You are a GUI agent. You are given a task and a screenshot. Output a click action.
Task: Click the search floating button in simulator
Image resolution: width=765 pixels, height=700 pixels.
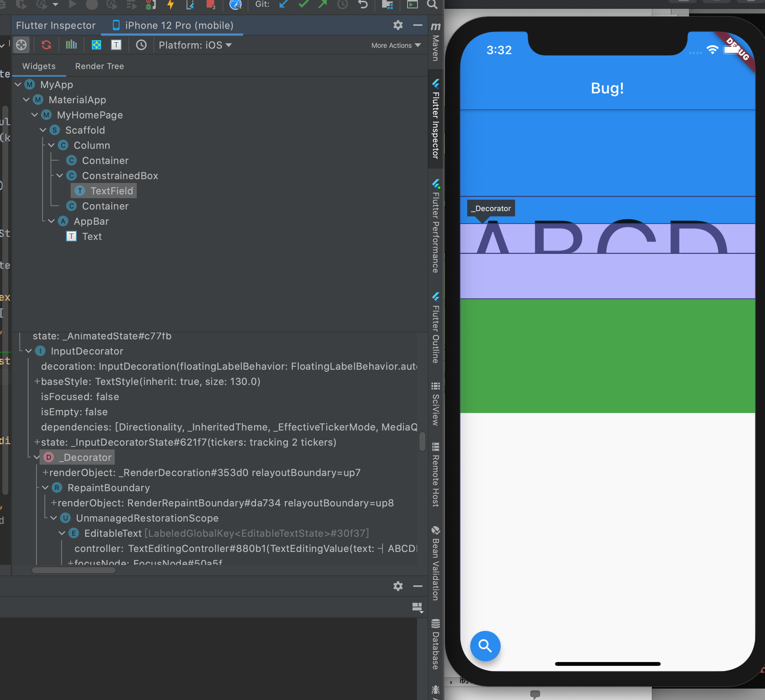[485, 646]
